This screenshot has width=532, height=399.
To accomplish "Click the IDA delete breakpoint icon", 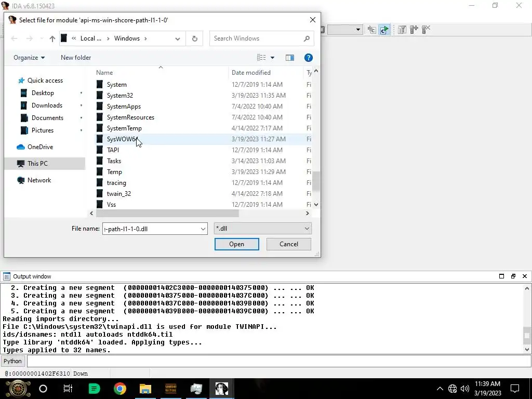I will coord(426,30).
